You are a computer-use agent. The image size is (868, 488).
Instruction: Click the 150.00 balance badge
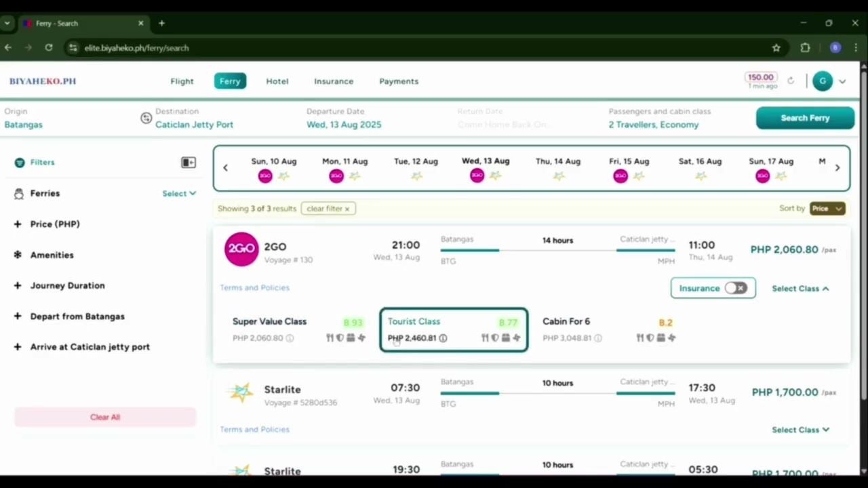coord(760,77)
